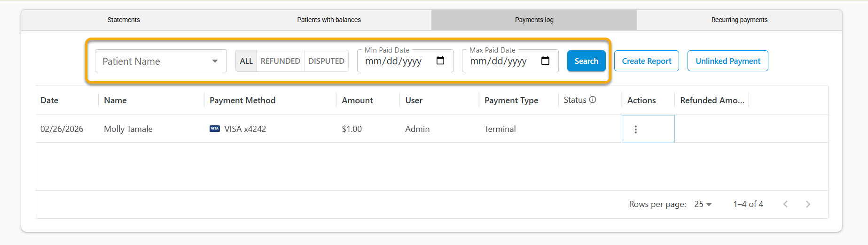Select the Payments log tab

point(534,20)
